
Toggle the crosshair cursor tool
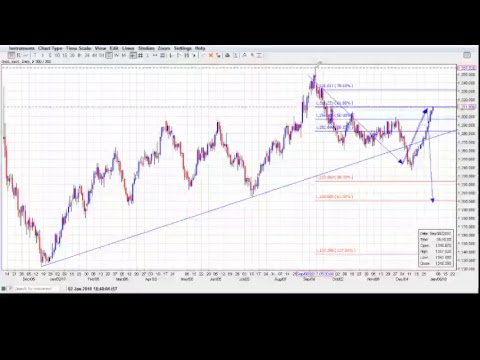pos(133,55)
